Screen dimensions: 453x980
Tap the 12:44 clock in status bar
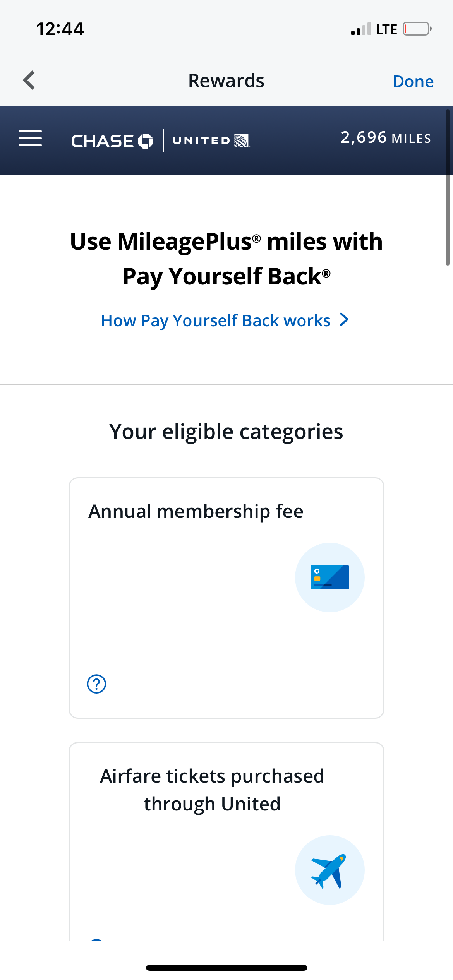(60, 29)
